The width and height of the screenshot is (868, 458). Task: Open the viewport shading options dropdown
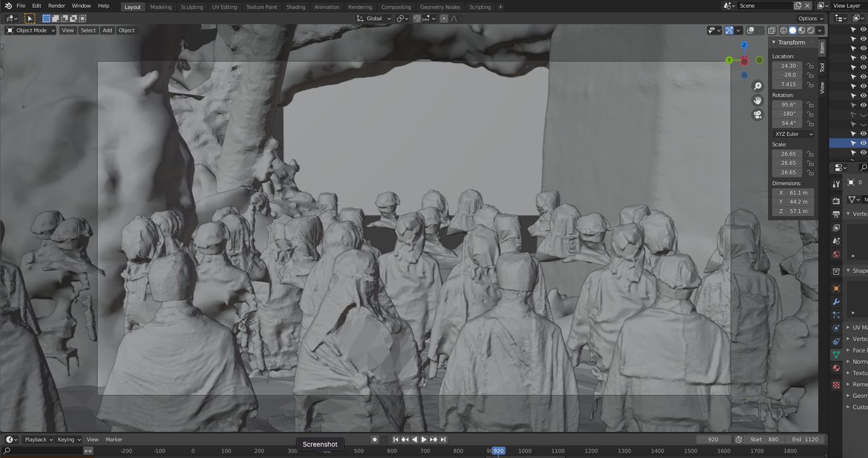(x=820, y=30)
